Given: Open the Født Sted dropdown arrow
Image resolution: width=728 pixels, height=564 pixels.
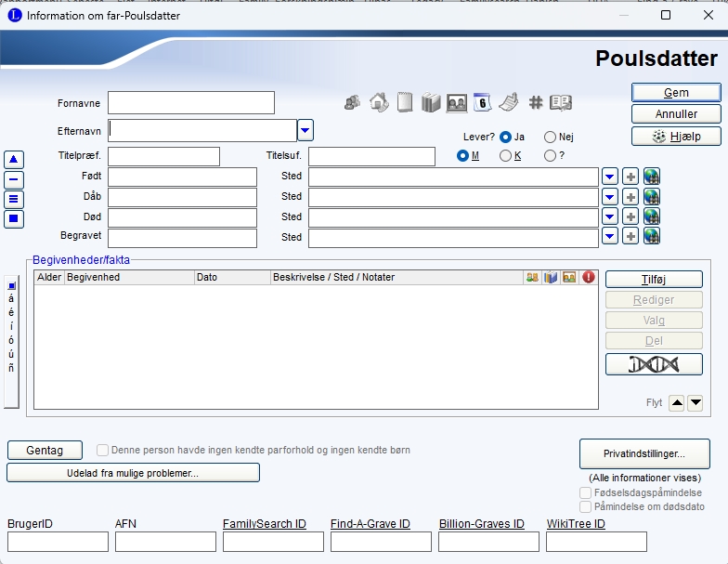Looking at the screenshot, I should click(x=609, y=177).
